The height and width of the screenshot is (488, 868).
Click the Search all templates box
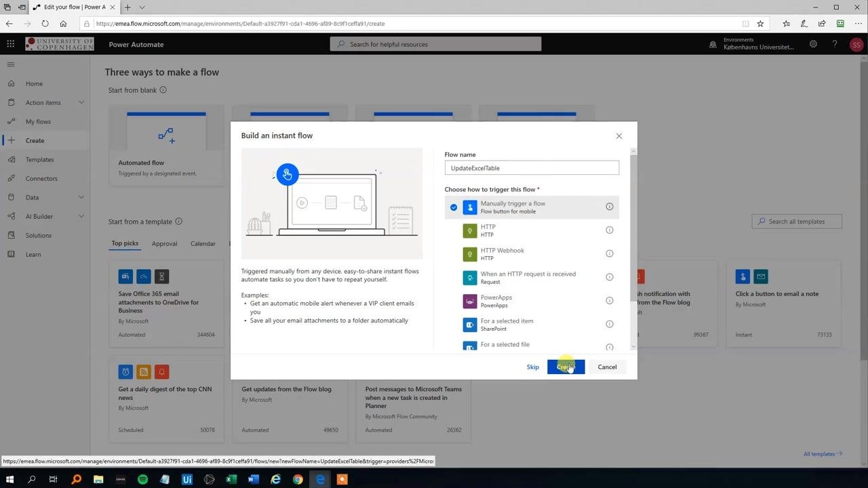pyautogui.click(x=797, y=222)
